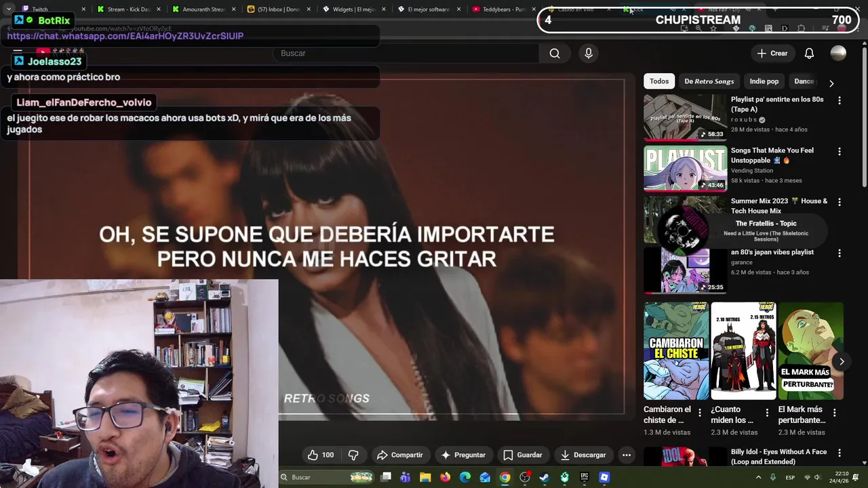The width and height of the screenshot is (868, 488).
Task: Click the 'Vending Station' channel name
Action: tap(752, 170)
